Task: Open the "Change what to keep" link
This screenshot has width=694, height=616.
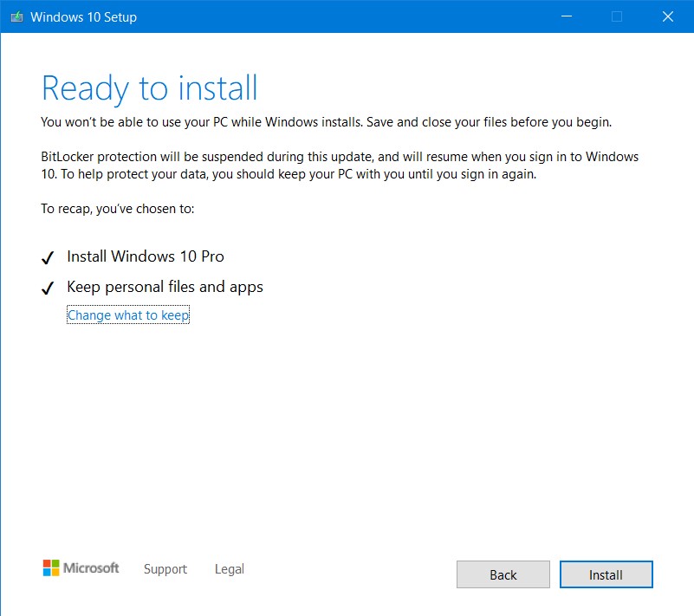Action: click(128, 314)
